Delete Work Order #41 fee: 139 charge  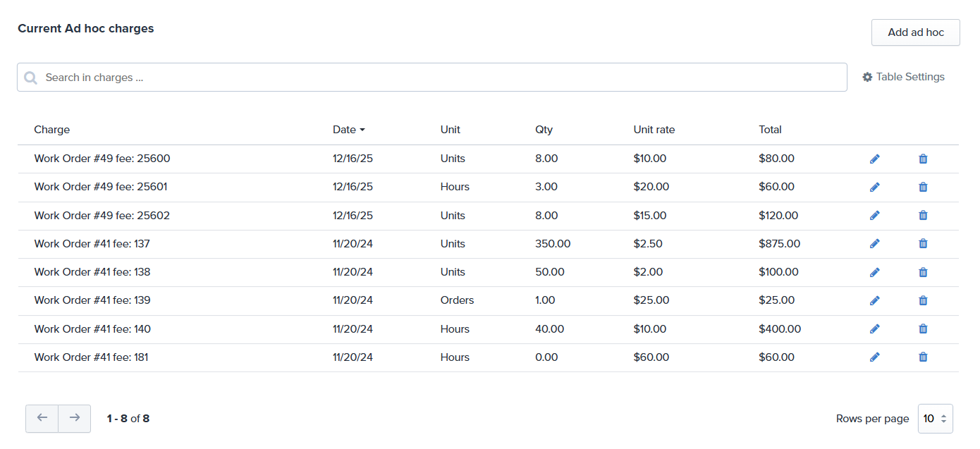[923, 300]
